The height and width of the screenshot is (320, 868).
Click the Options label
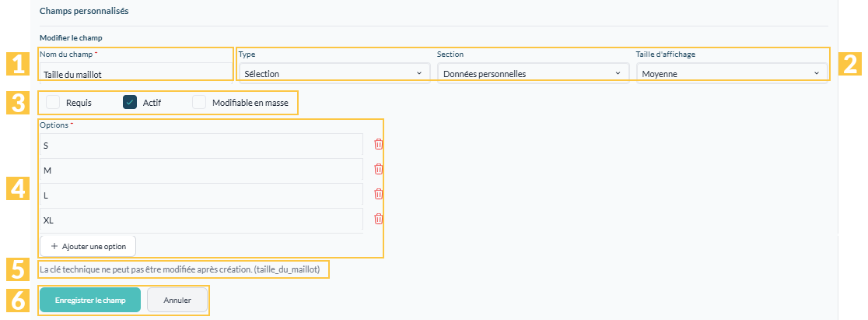click(x=54, y=125)
